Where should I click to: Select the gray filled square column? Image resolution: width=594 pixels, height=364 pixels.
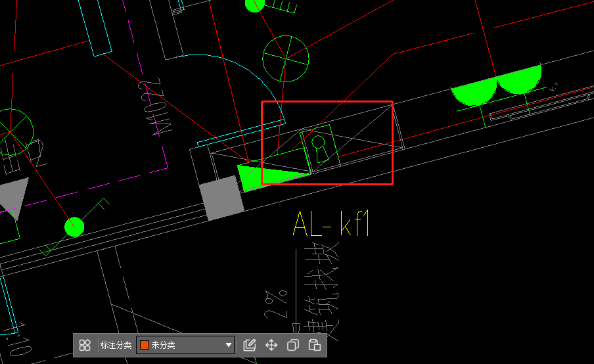tap(221, 198)
